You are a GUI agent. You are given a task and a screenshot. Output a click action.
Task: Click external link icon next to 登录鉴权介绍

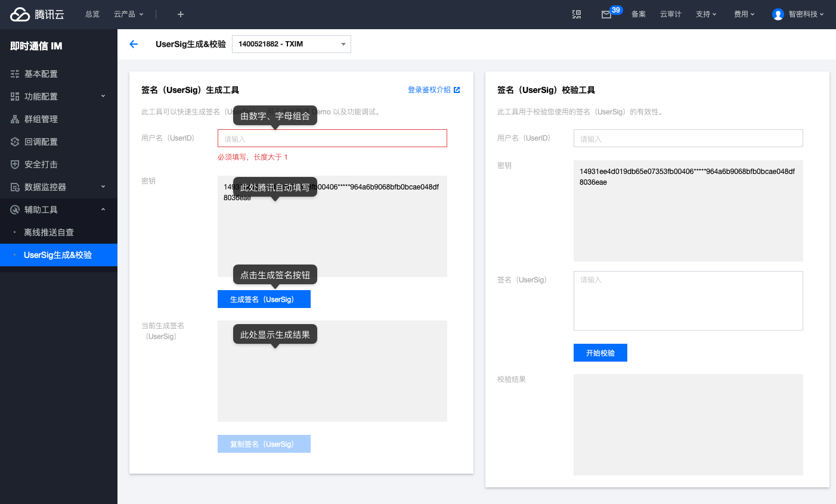click(457, 90)
